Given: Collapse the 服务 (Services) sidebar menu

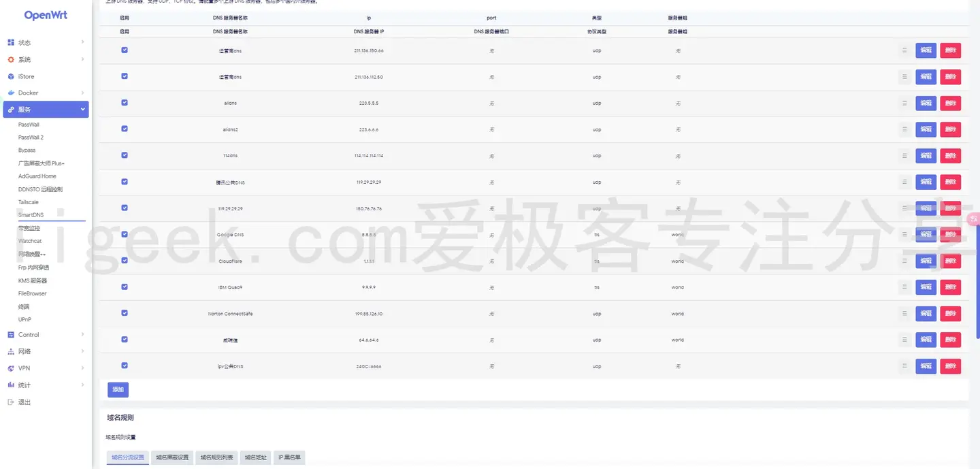Looking at the screenshot, I should pos(46,109).
